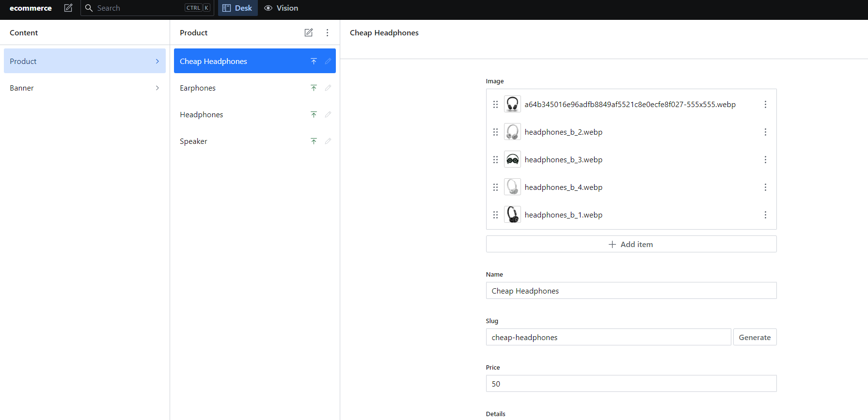
Task: Click the Generate slug button
Action: coord(755,337)
